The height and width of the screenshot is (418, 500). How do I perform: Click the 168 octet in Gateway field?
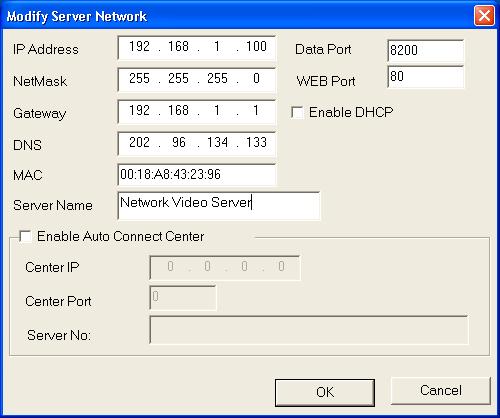[178, 111]
